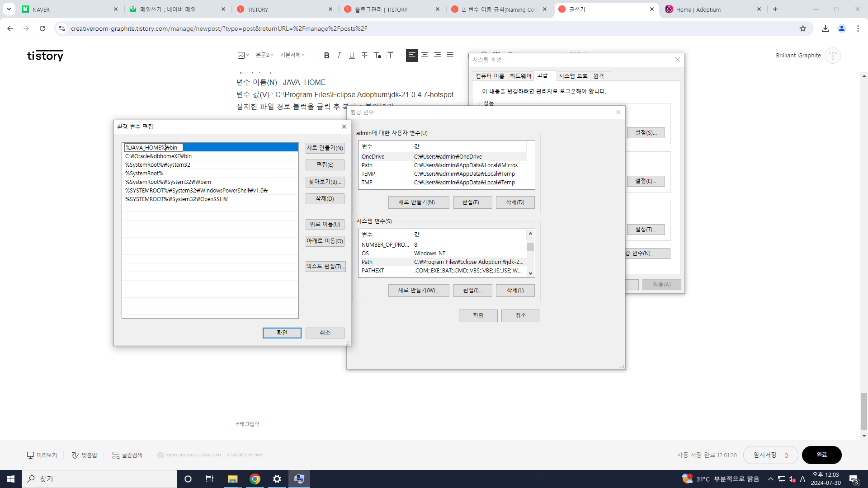Open text color picker
The height and width of the screenshot is (488, 868).
(x=377, y=56)
